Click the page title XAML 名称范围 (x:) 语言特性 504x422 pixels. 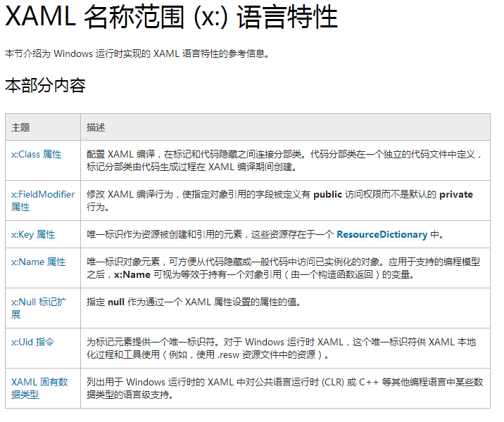[x=171, y=16]
